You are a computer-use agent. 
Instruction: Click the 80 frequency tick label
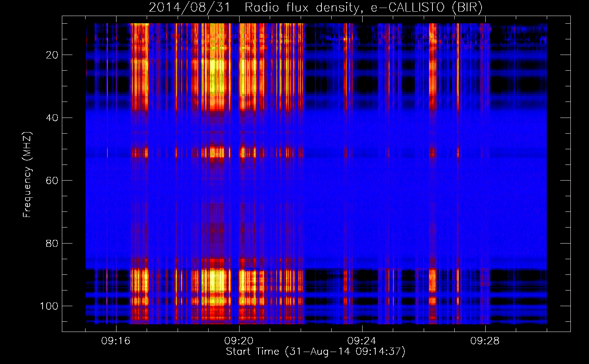52,244
